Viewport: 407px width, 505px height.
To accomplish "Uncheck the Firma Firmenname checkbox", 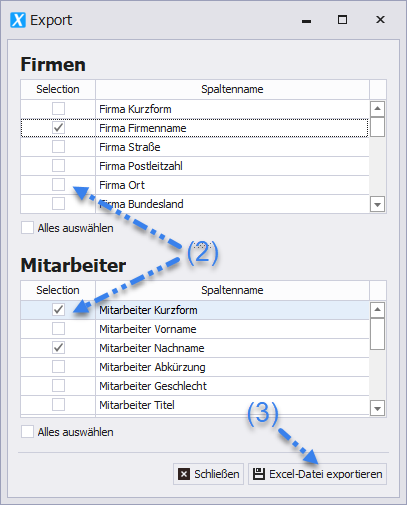I will 58,128.
